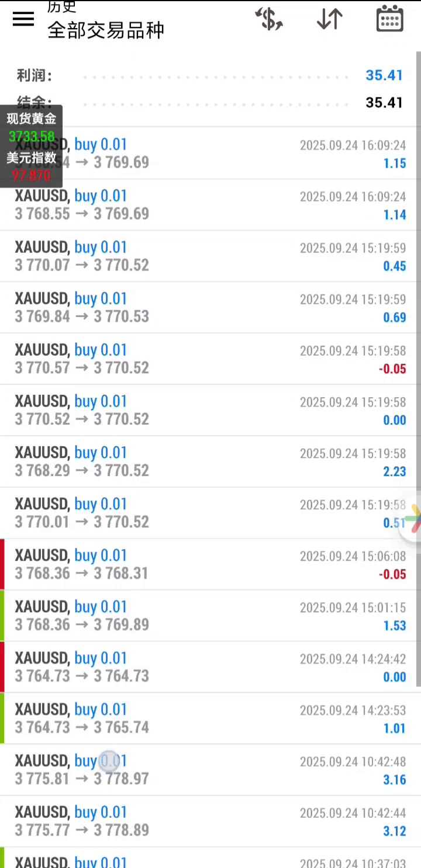Open the calendar date range picker

coord(389,19)
